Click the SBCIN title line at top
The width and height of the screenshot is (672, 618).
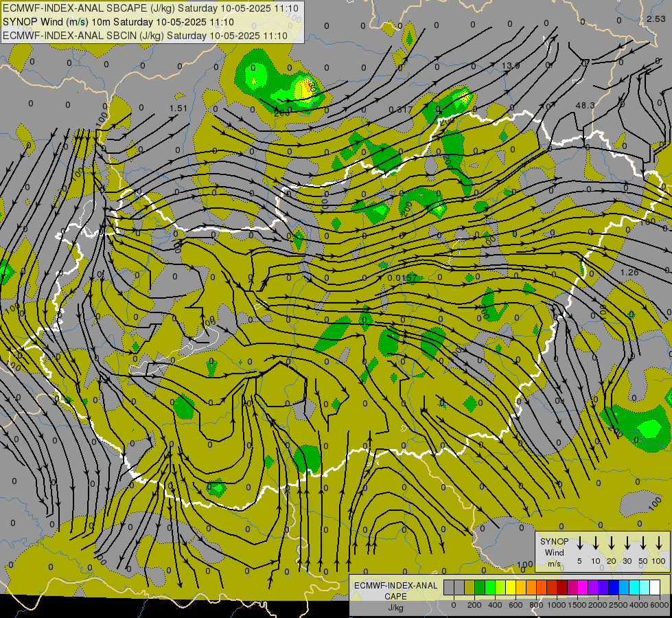(145, 36)
